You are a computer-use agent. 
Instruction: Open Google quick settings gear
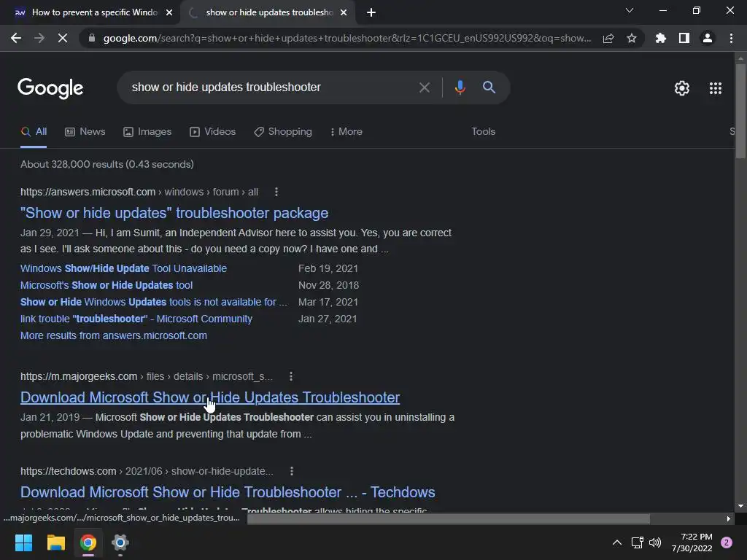click(x=682, y=88)
